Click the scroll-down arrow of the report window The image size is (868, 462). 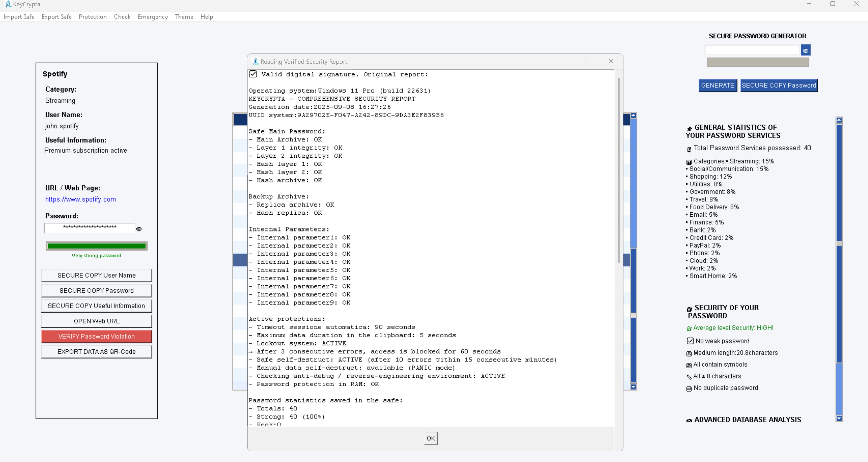point(634,387)
